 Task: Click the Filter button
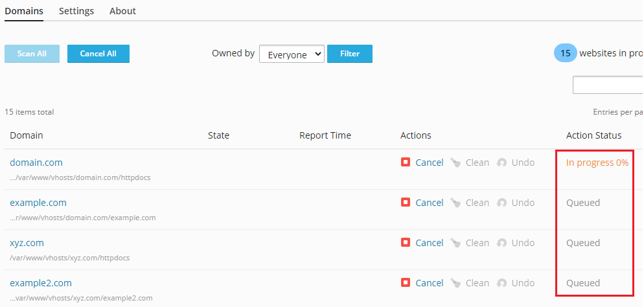(350, 54)
